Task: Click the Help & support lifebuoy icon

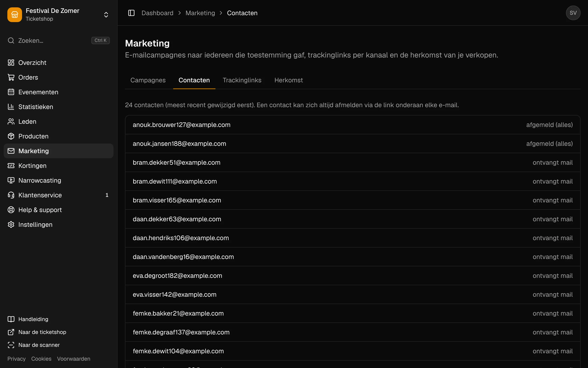Action: point(11,210)
